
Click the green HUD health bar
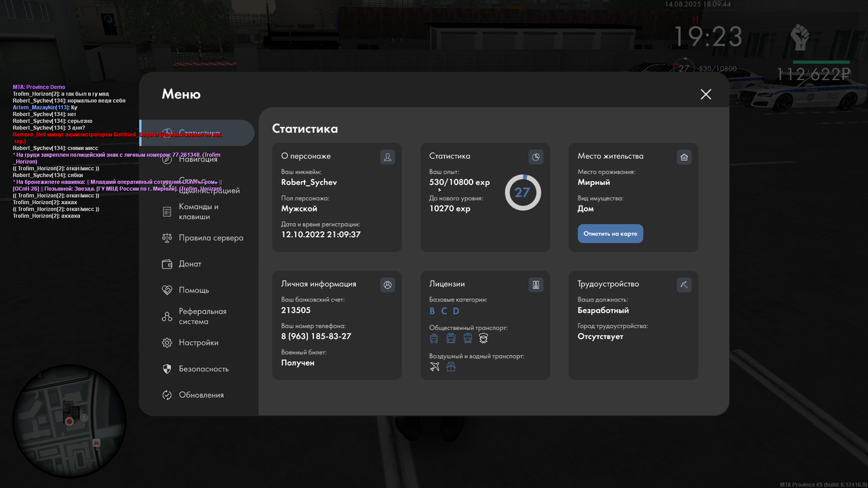click(821, 62)
